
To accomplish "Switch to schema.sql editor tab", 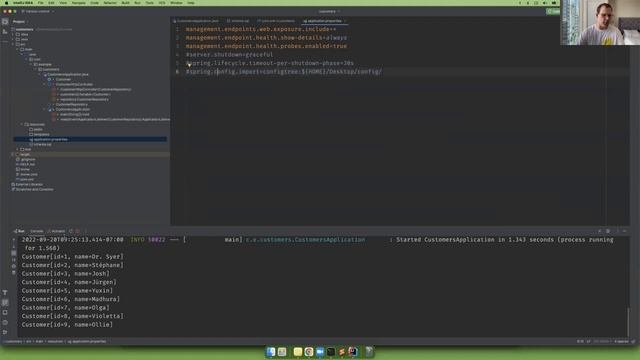I will pyautogui.click(x=238, y=21).
